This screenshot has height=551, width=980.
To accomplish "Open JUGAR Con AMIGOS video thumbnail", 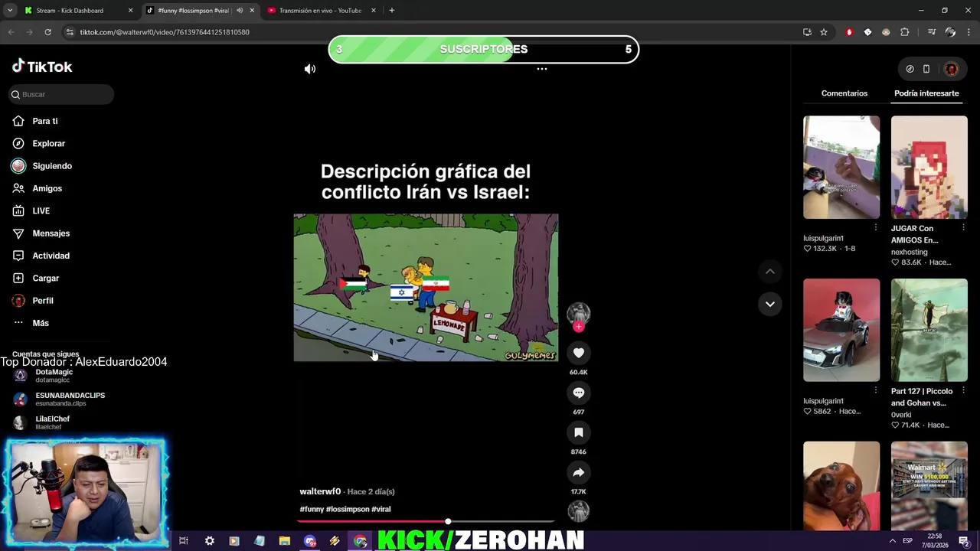I will pos(929,167).
